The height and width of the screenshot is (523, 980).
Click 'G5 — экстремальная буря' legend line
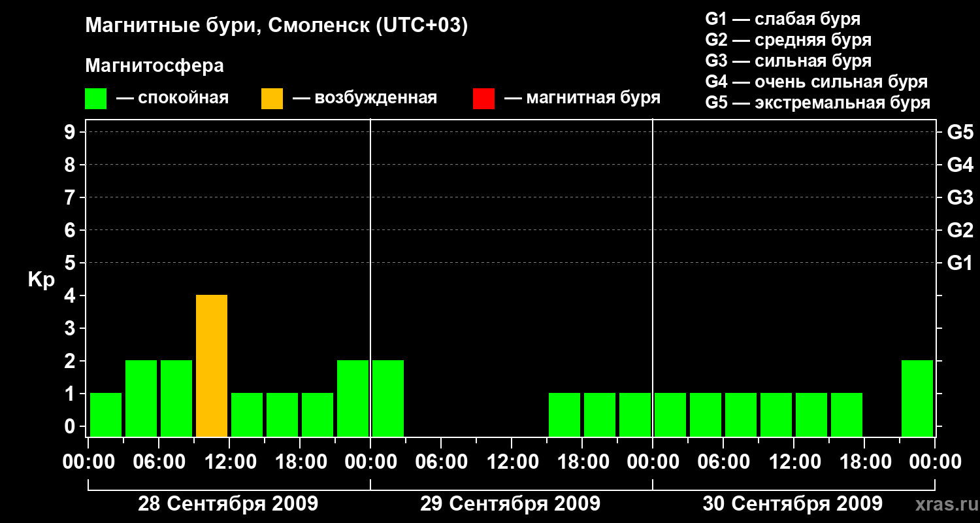coord(818,103)
